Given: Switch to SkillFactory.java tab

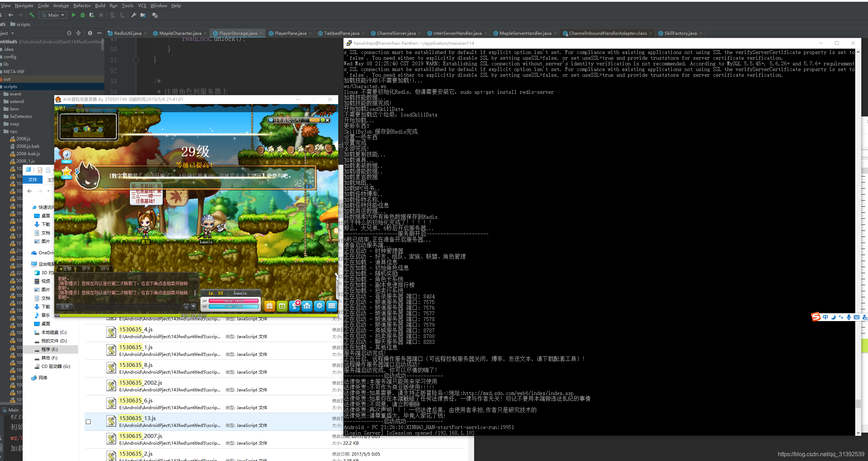Looking at the screenshot, I should tap(680, 33).
